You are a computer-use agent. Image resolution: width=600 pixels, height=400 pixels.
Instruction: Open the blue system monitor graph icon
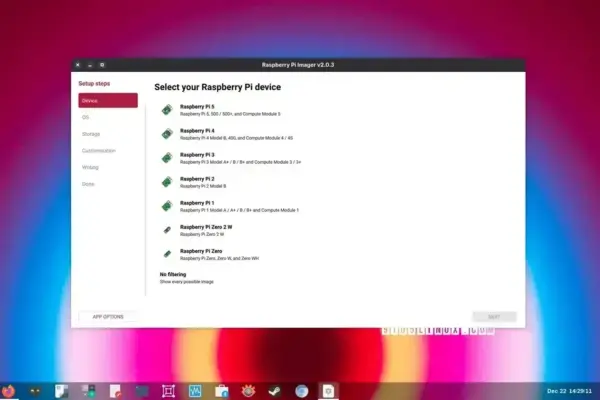pyautogui.click(x=195, y=391)
